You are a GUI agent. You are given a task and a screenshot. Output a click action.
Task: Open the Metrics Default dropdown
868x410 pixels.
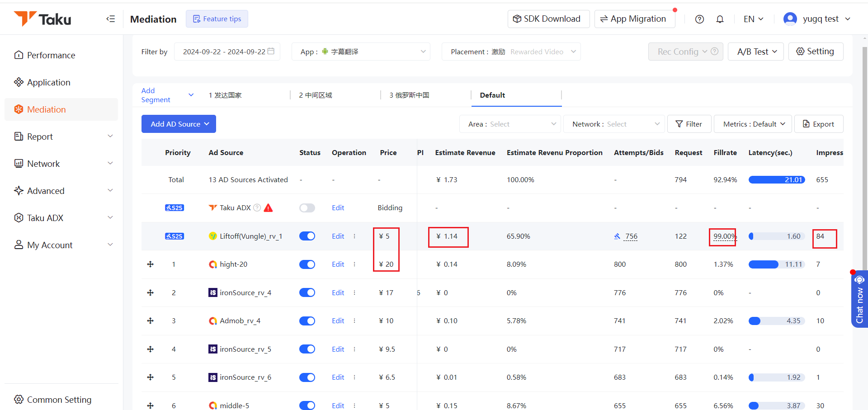(753, 124)
